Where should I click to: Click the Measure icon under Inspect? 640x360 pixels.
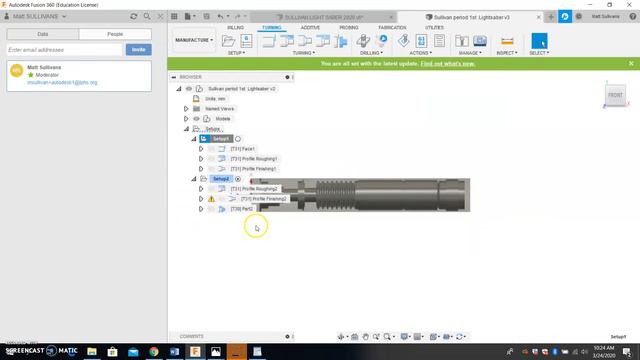(x=507, y=41)
